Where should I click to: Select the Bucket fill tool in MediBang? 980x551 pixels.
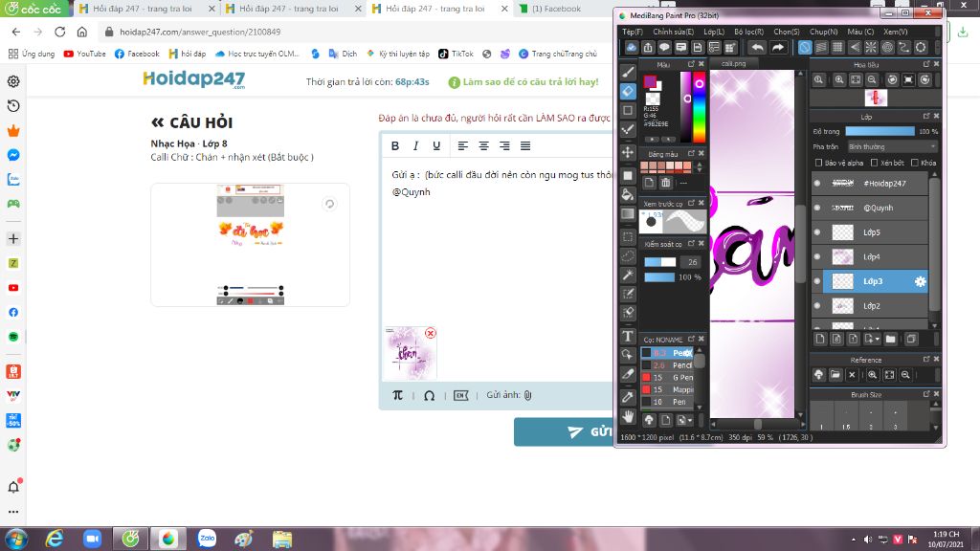pyautogui.click(x=628, y=195)
